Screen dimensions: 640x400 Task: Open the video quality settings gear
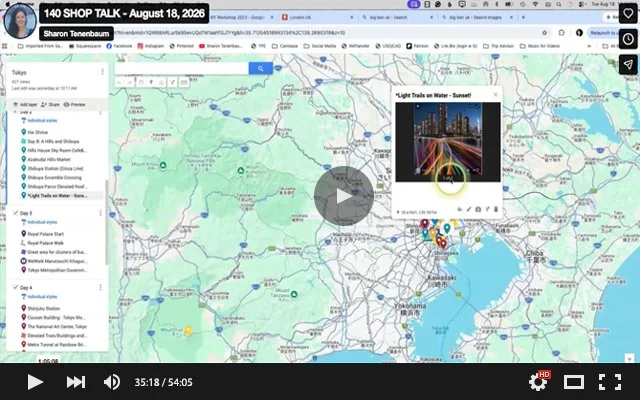538,382
